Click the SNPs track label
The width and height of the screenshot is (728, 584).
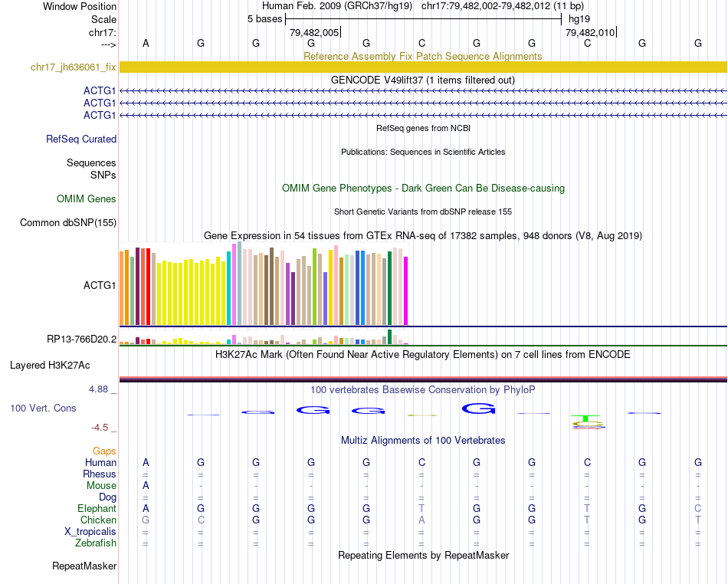pos(103,175)
